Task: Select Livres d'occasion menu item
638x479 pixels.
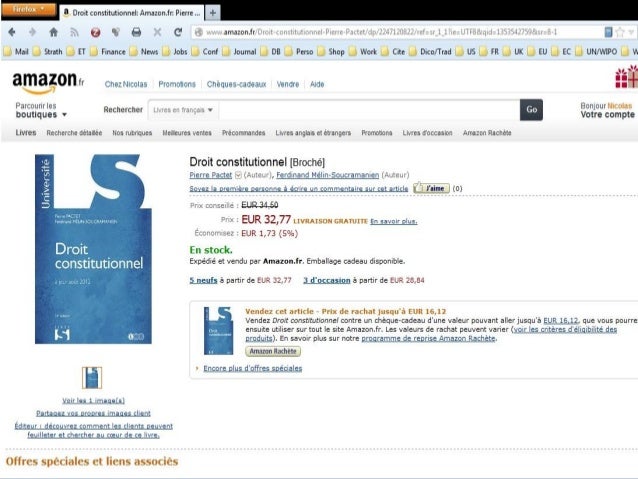Action: click(x=427, y=133)
